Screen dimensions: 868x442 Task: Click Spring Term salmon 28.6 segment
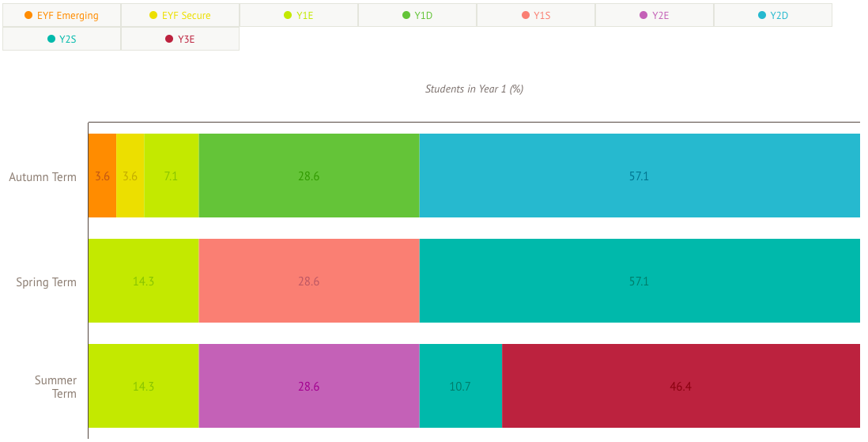tap(309, 281)
